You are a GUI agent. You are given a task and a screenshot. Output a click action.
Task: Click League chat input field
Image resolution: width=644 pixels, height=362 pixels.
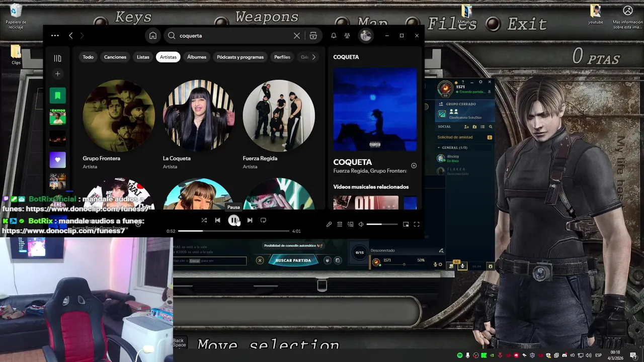[209, 261]
